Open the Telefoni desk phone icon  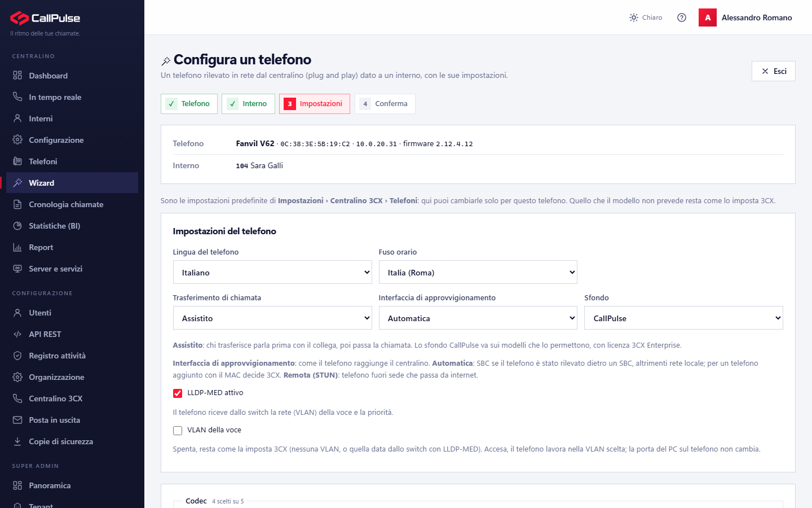click(x=17, y=161)
